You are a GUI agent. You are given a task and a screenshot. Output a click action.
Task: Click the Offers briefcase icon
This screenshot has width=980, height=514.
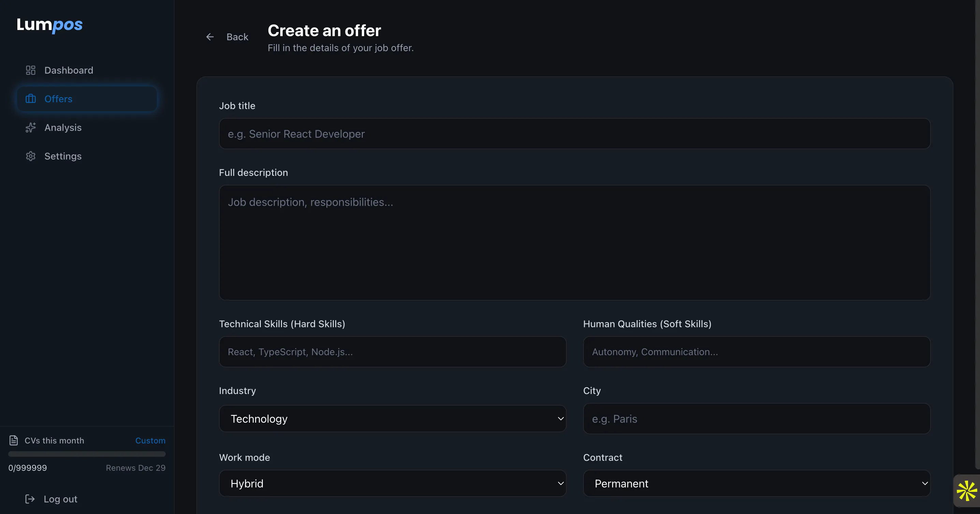click(x=30, y=99)
